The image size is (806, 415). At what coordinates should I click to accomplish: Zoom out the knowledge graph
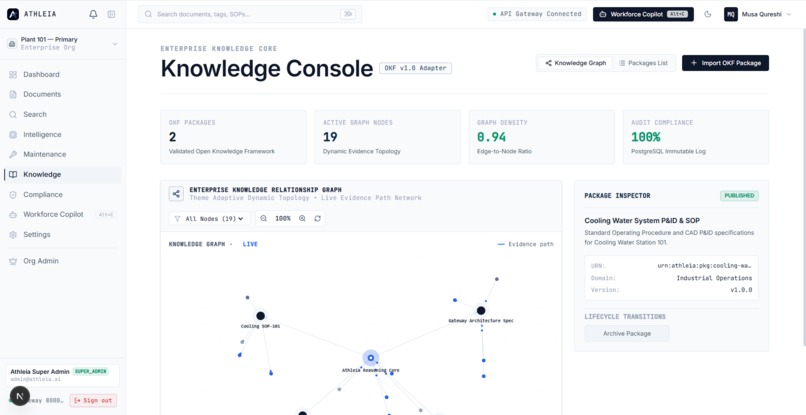264,219
